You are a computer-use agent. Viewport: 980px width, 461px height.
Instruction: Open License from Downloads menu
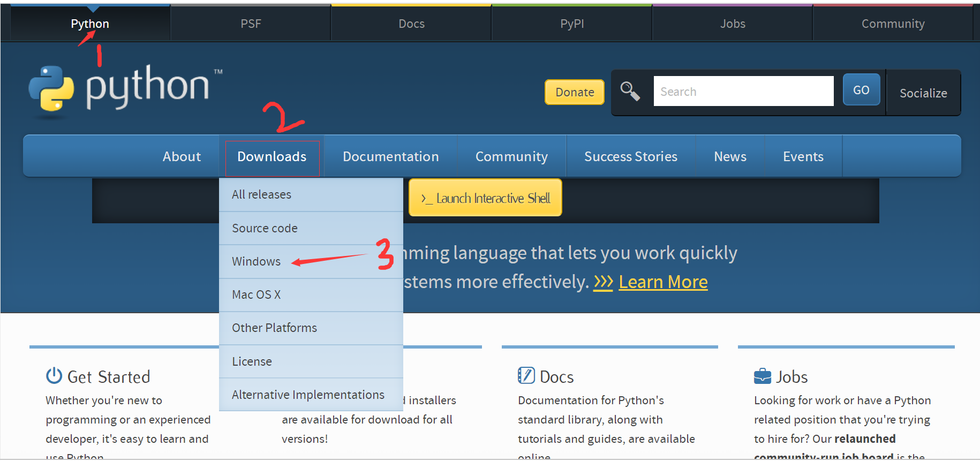[x=311, y=361]
